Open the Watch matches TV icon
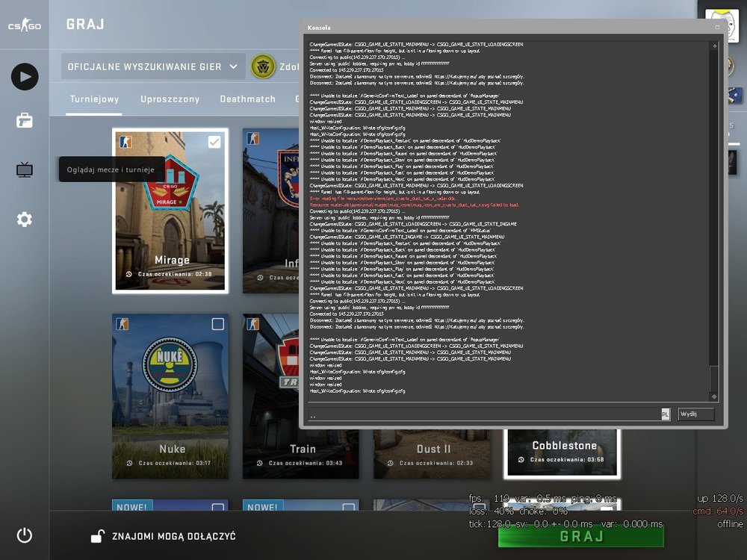This screenshot has height=560, width=747. point(25,169)
